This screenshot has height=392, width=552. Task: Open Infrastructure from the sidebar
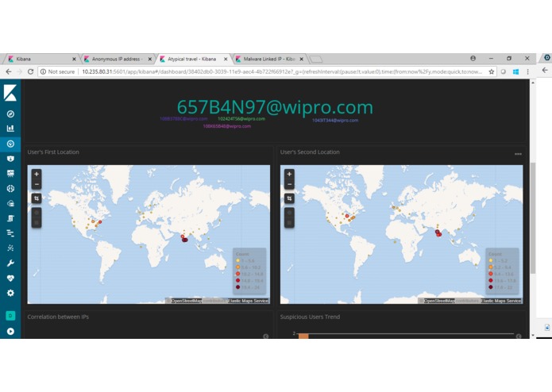point(10,203)
